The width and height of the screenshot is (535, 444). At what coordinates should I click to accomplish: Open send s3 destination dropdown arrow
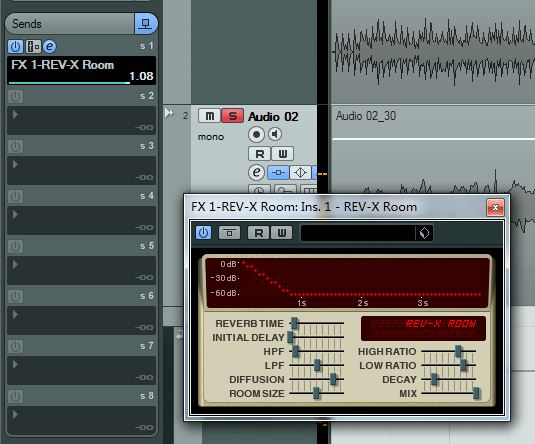15,164
